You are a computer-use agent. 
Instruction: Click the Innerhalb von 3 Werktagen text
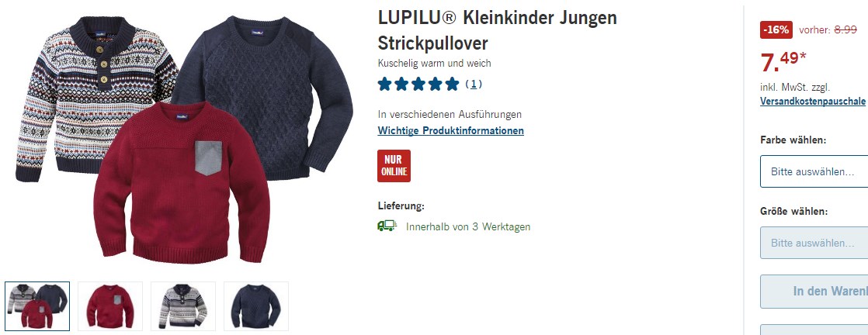point(467,226)
